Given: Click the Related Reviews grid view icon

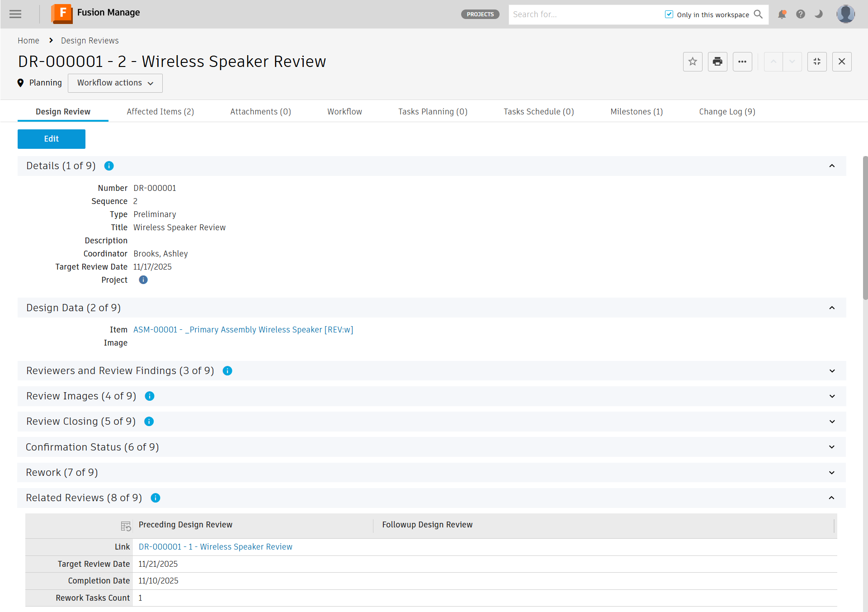Looking at the screenshot, I should [126, 526].
